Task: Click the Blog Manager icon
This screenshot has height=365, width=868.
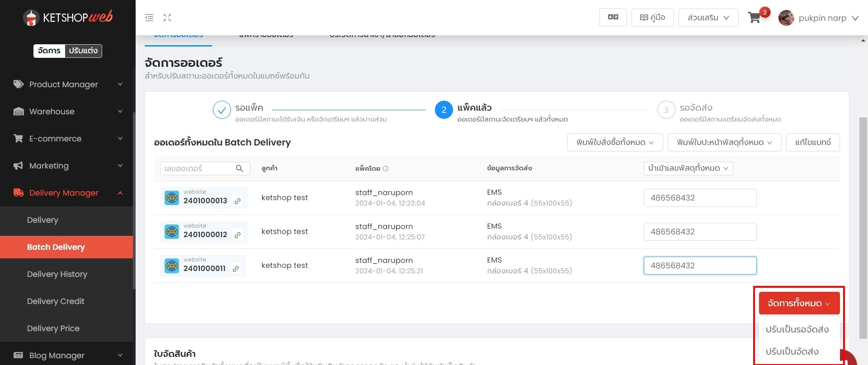Action: [x=19, y=356]
